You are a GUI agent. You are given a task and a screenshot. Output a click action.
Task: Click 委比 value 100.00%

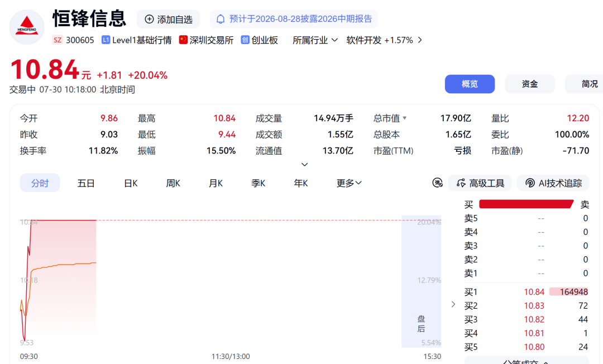pyautogui.click(x=572, y=135)
